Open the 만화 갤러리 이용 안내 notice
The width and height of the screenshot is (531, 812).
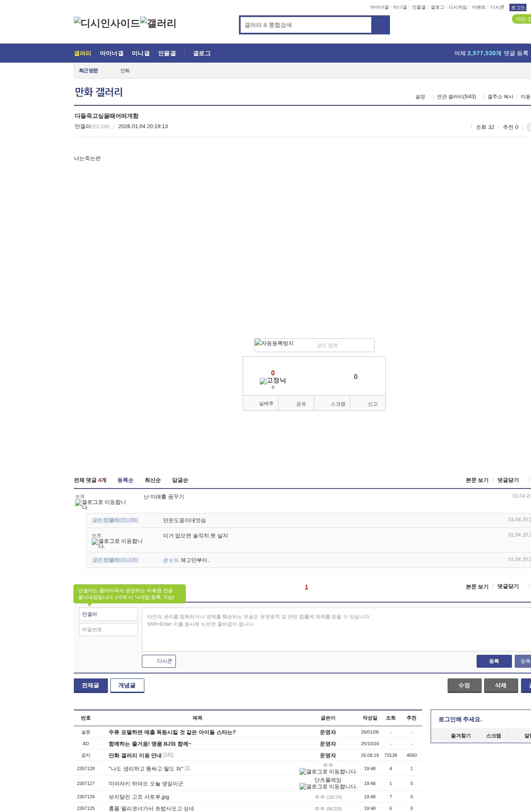tap(135, 755)
